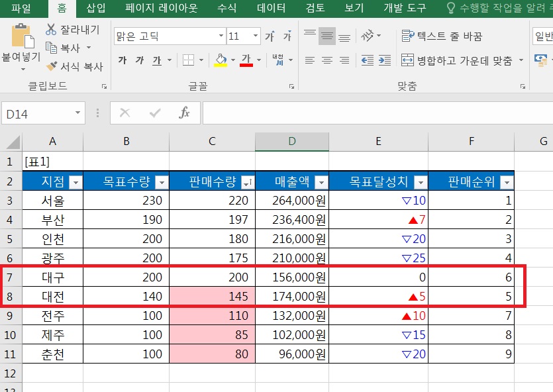553x392 pixels.
Task: Click the Format Painter (서식 복사) brush icon
Action: click(52, 66)
